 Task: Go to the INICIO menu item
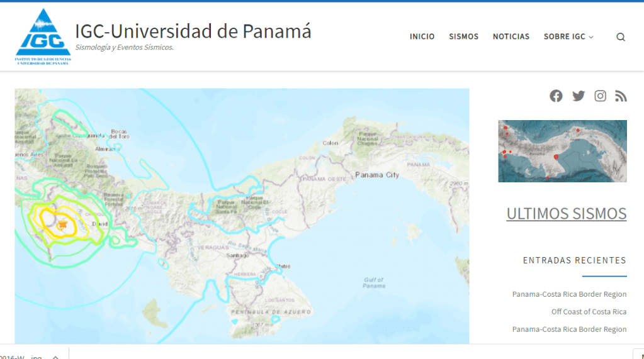[x=422, y=36]
